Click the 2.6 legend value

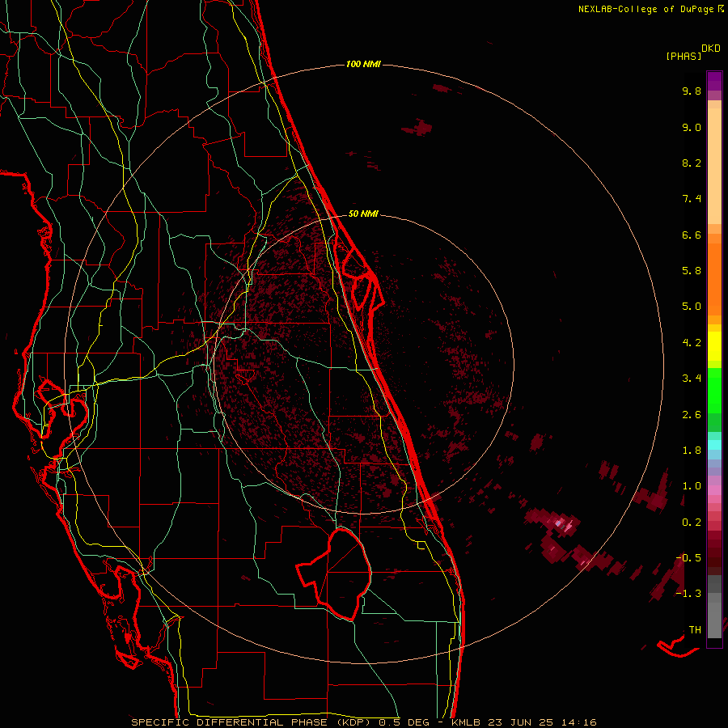[692, 415]
